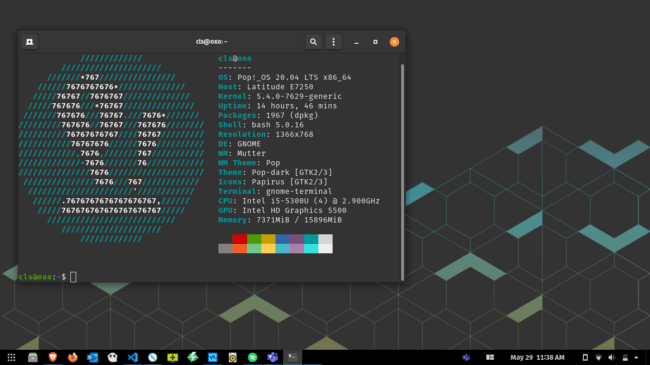This screenshot has width=650, height=365.
Task: Click the terminal vertical scrollbar
Action: point(402,172)
